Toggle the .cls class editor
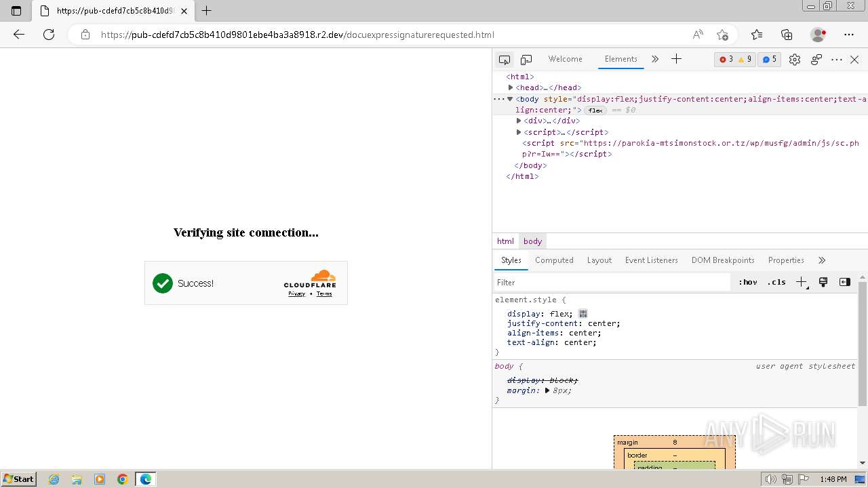The height and width of the screenshot is (488, 868). click(x=776, y=283)
